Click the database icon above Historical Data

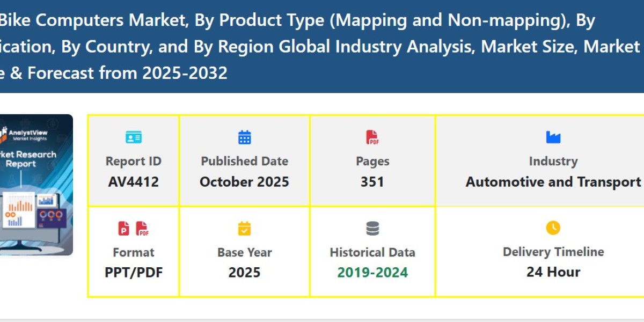point(372,228)
